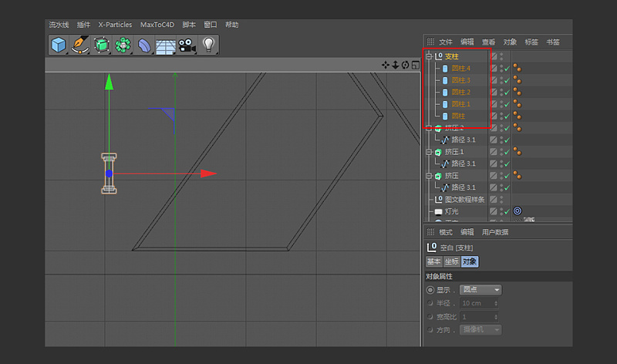
Task: Toggle visibility dots of 挤压.1 object
Action: pos(501,152)
